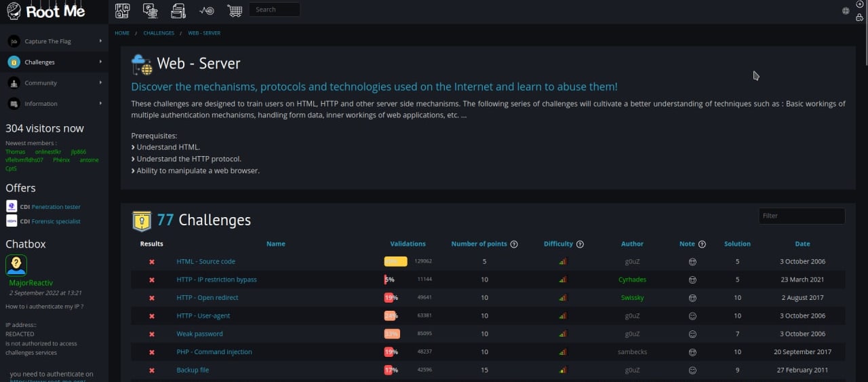The width and height of the screenshot is (868, 382).
Task: Click red X result for HTML - Source code
Action: [x=152, y=262]
